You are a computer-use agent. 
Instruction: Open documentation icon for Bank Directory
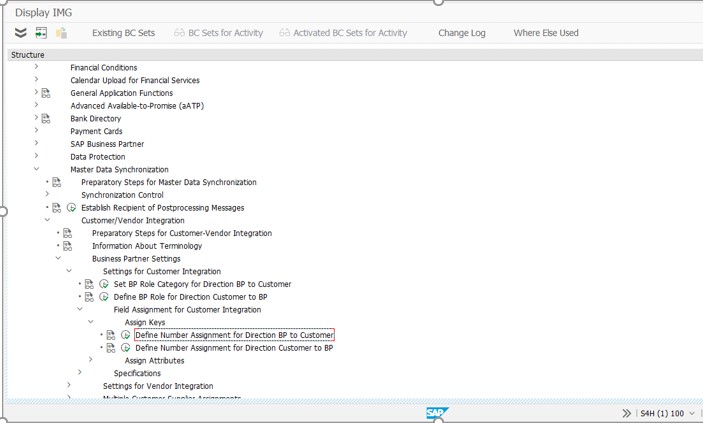46,118
